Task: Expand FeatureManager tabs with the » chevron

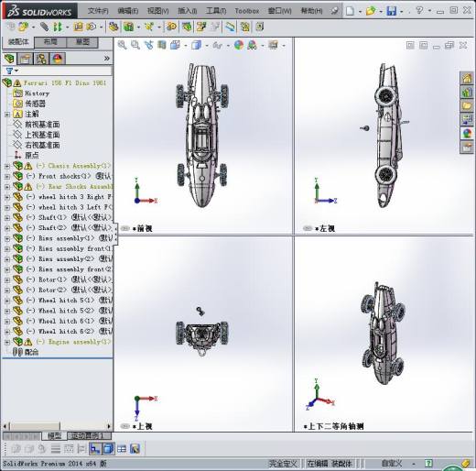Action: point(106,59)
